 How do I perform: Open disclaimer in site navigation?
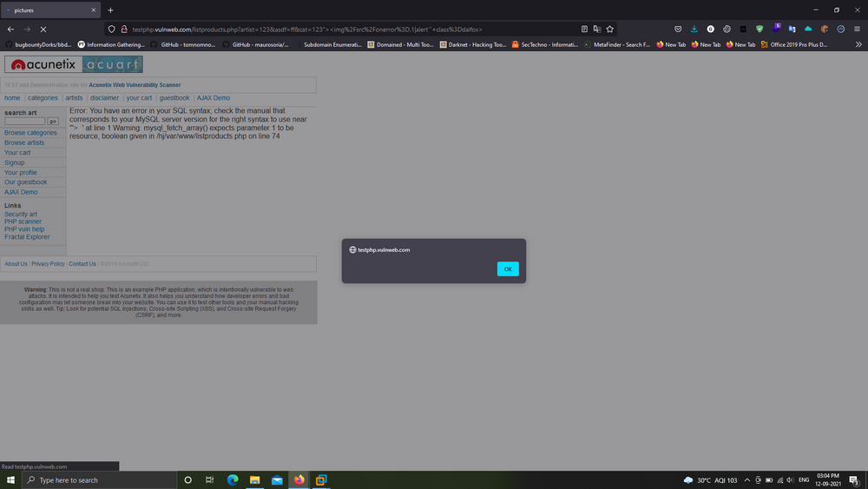click(x=104, y=98)
